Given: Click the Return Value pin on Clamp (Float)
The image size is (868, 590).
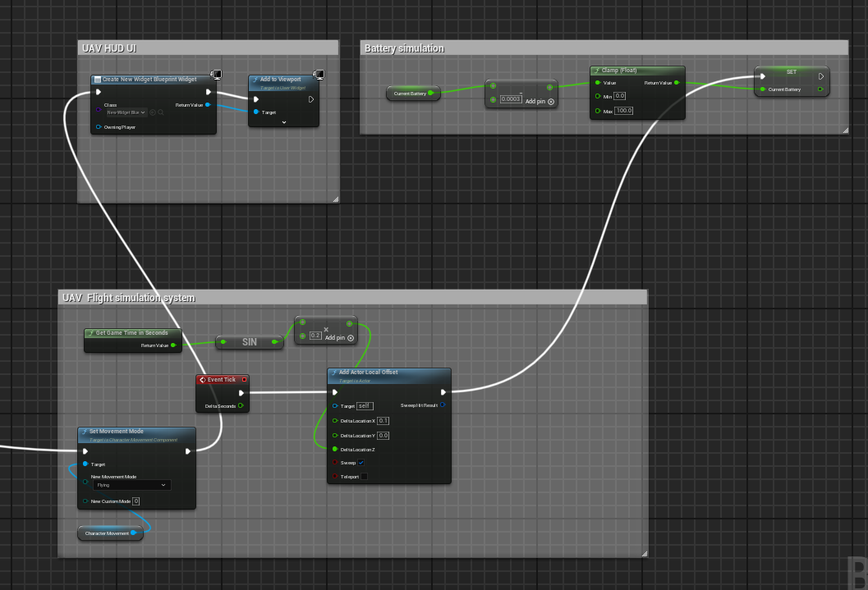Looking at the screenshot, I should pyautogui.click(x=677, y=83).
